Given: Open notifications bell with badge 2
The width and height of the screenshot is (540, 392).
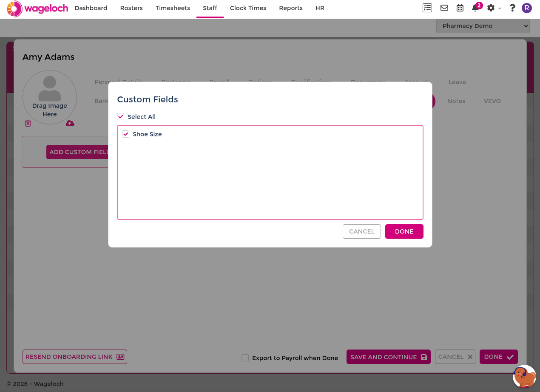Looking at the screenshot, I should [476, 7].
